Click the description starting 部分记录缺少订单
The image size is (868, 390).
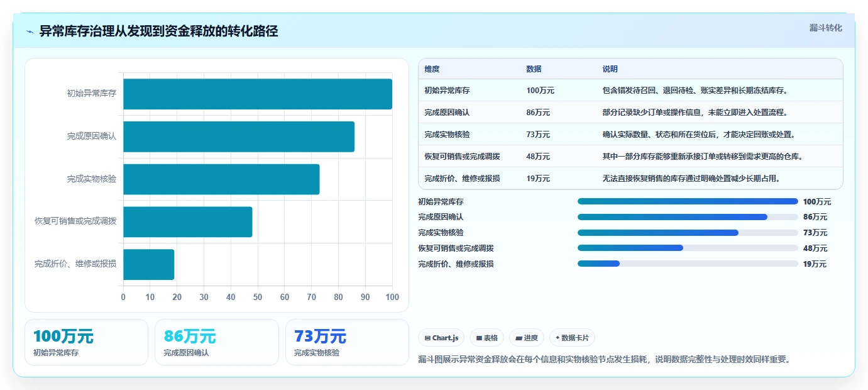coord(695,113)
